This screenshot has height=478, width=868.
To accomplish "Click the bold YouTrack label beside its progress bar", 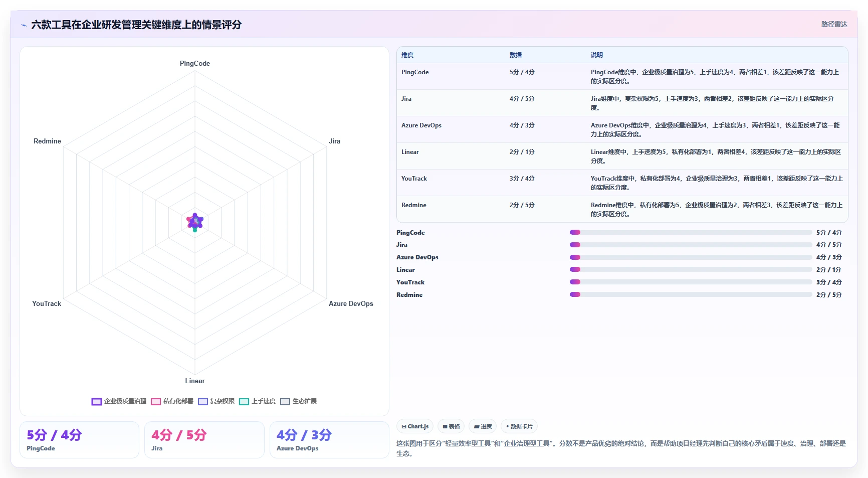I will coord(410,282).
